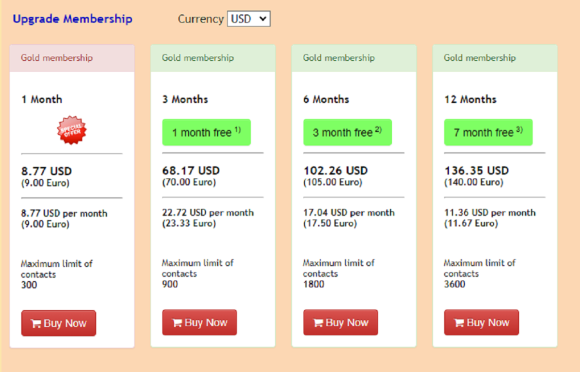Image resolution: width=580 pixels, height=372 pixels.
Task: Open the Currency USD dropdown
Action: point(249,19)
